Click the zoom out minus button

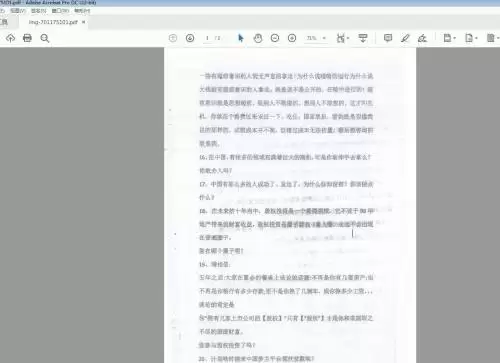click(x=275, y=38)
